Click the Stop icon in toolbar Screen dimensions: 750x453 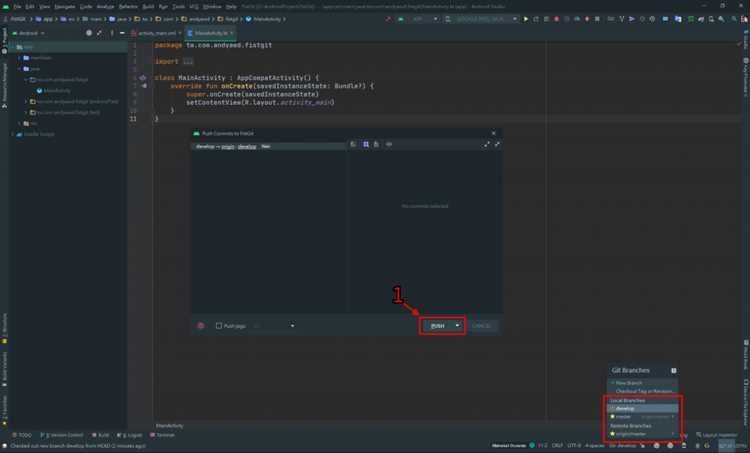tap(597, 19)
